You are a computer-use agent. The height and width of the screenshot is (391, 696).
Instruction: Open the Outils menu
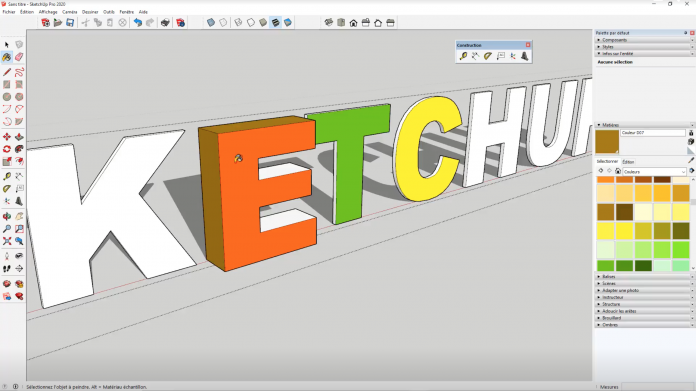coord(109,12)
